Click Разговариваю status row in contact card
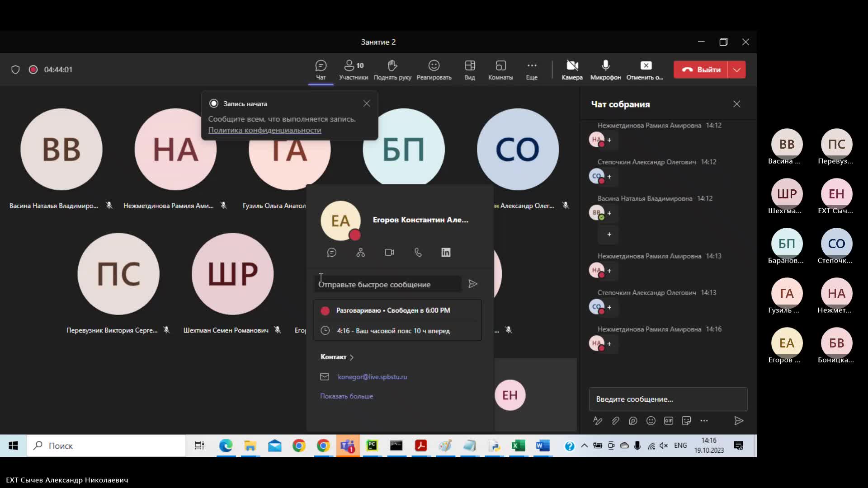Viewport: 868px width, 488px height. [398, 310]
